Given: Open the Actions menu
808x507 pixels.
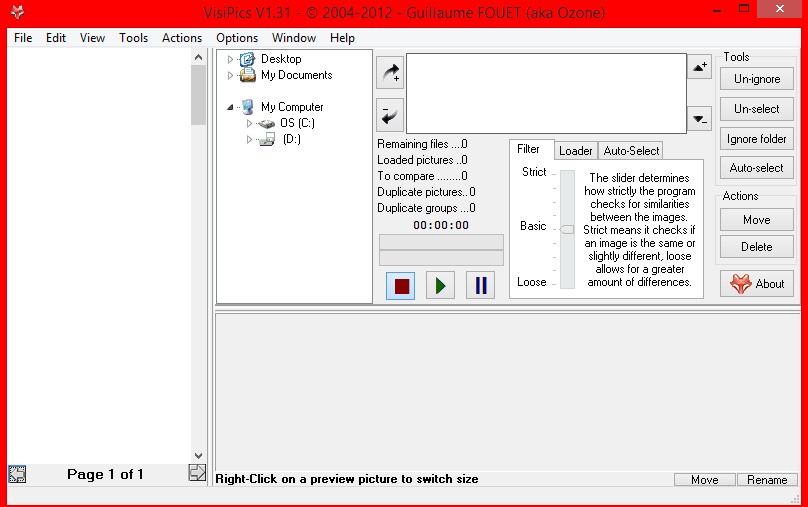Looking at the screenshot, I should tap(182, 38).
